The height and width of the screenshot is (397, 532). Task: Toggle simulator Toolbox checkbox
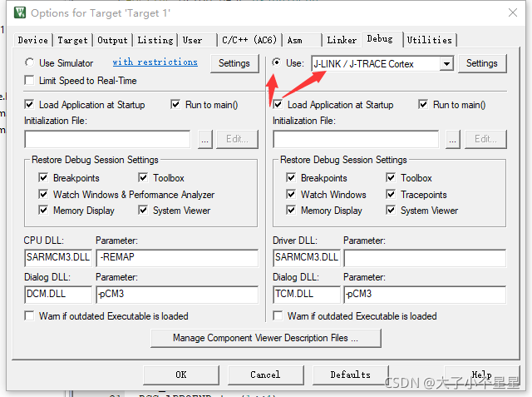(143, 177)
